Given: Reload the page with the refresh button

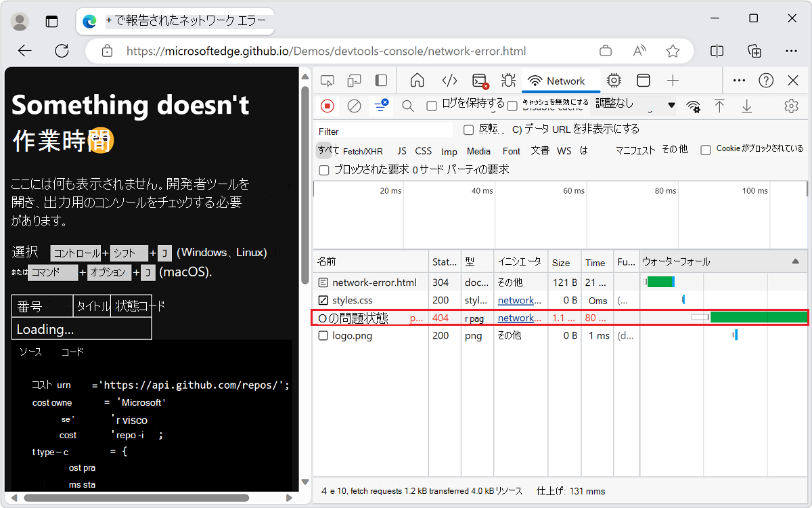Looking at the screenshot, I should 62,51.
